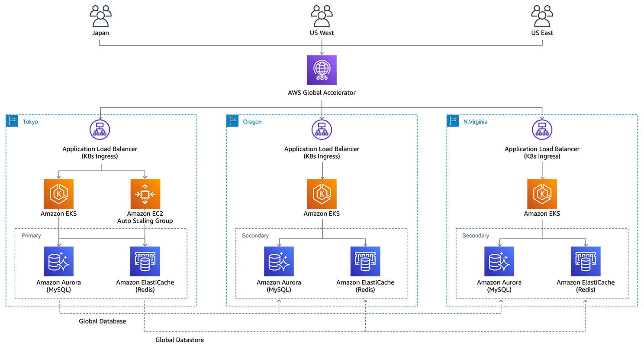This screenshot has width=644, height=353.
Task: Select the Primary ElastiCache Redis icon in Tokyo
Action: tap(145, 262)
